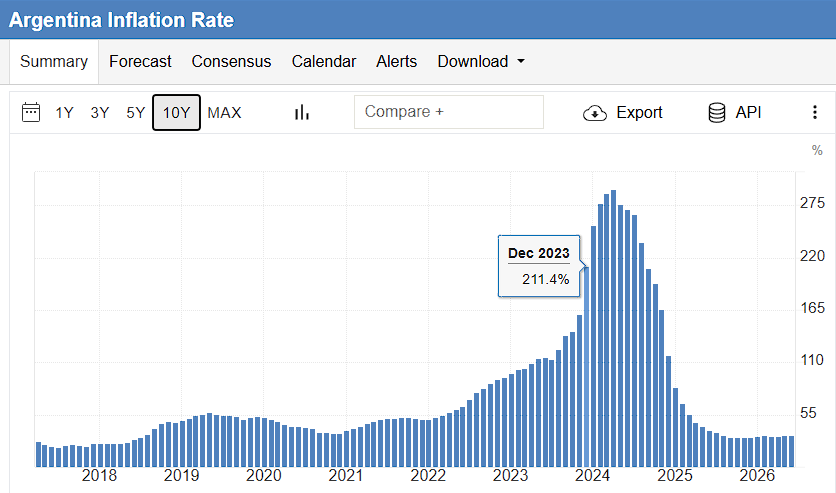Click the API database stack icon
Image resolution: width=836 pixels, height=493 pixels.
(x=717, y=112)
